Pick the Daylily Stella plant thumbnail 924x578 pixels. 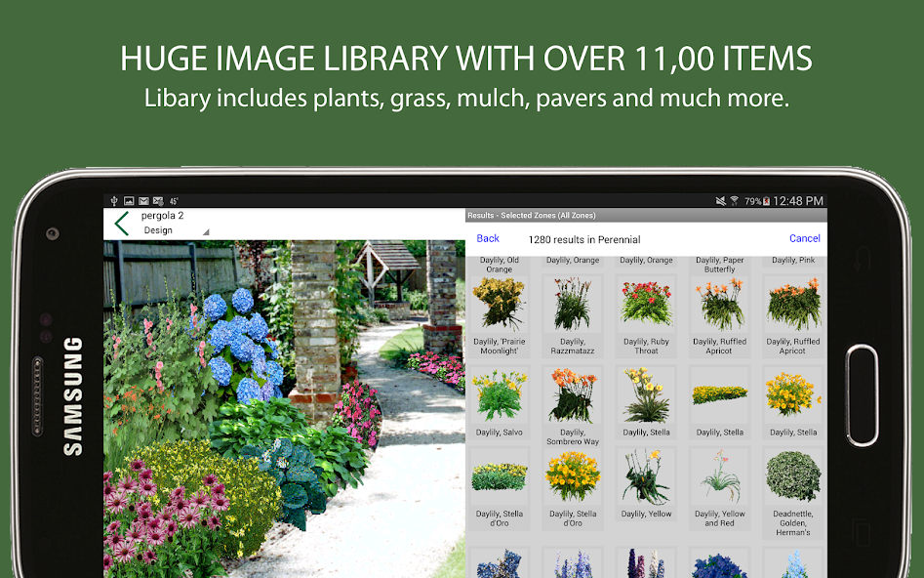pyautogui.click(x=646, y=395)
